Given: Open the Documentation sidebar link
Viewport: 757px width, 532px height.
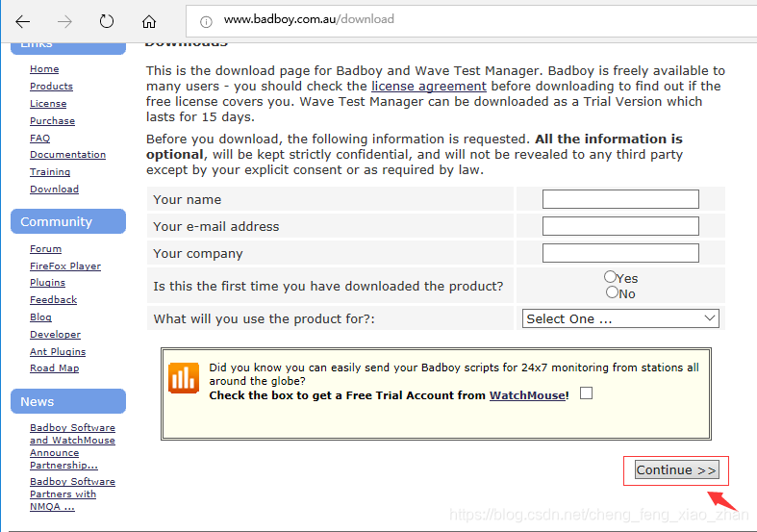Looking at the screenshot, I should coord(67,155).
